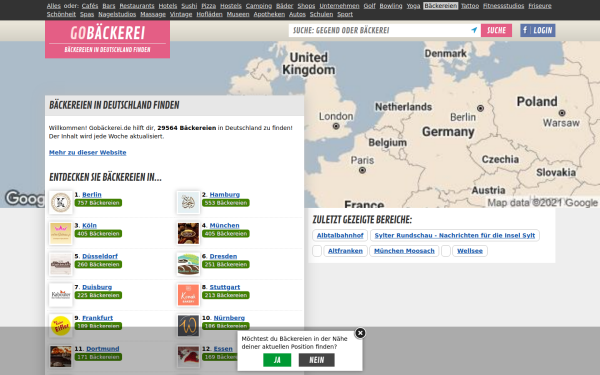The height and width of the screenshot is (375, 600).
Task: Open the Hamburg bakery logo thumbnail
Action: click(188, 202)
